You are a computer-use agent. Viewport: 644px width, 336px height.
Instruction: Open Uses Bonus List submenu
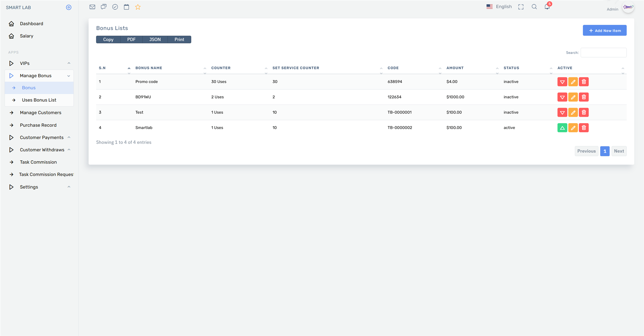tap(39, 100)
